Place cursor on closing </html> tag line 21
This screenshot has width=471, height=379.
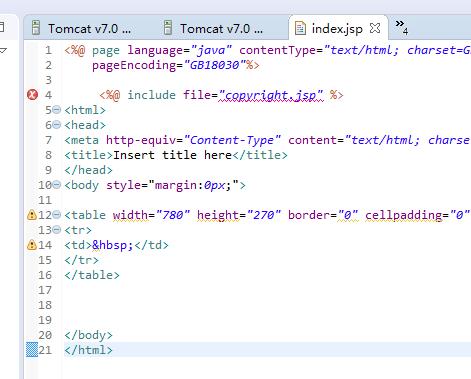tap(88, 350)
